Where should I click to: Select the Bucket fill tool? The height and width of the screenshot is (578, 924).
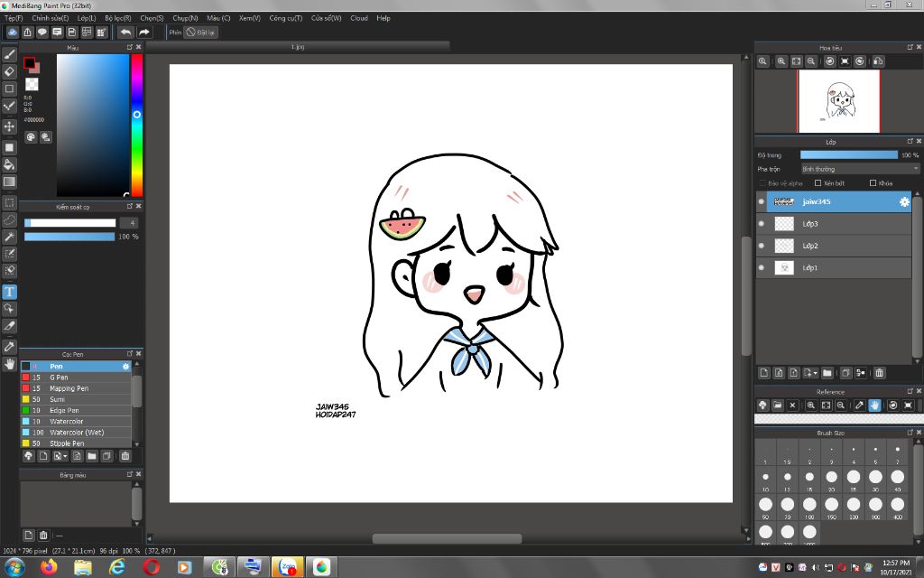[x=9, y=164]
